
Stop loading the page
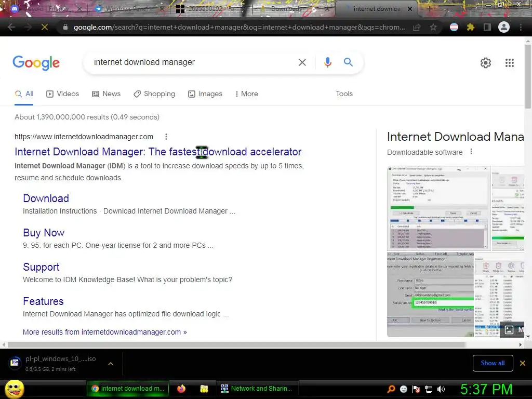click(x=45, y=27)
